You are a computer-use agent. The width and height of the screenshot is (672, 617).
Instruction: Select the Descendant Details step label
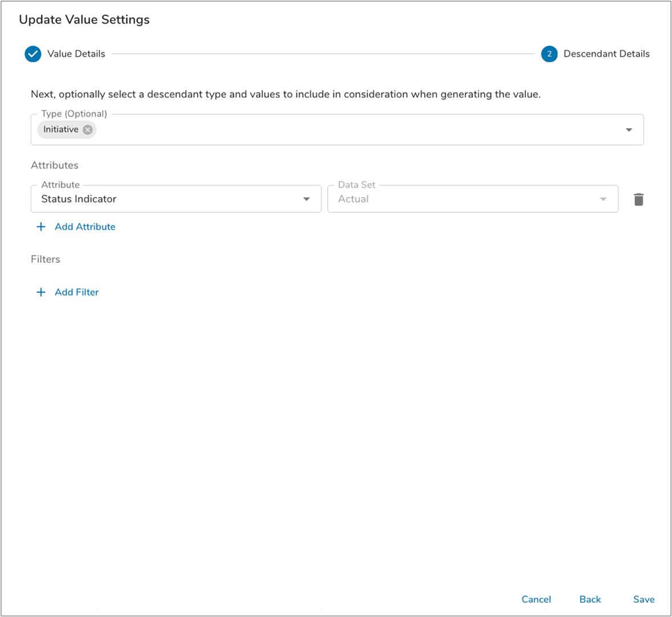pyautogui.click(x=606, y=54)
